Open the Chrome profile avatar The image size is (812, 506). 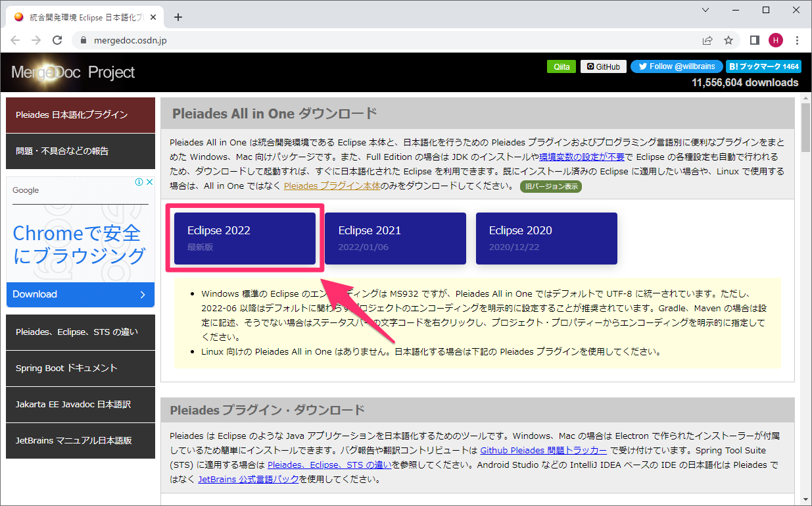(775, 40)
